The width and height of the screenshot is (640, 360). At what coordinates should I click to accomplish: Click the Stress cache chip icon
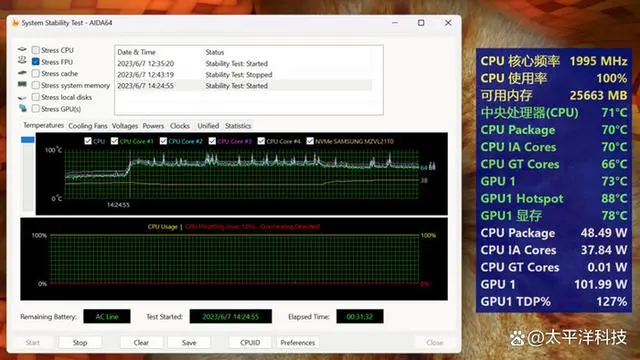(22, 73)
